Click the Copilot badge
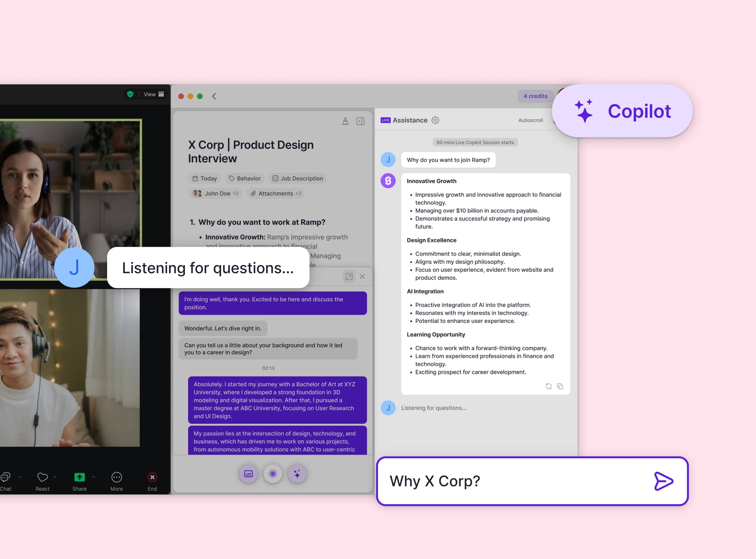Screen dimensions: 756x559 [x=622, y=111]
